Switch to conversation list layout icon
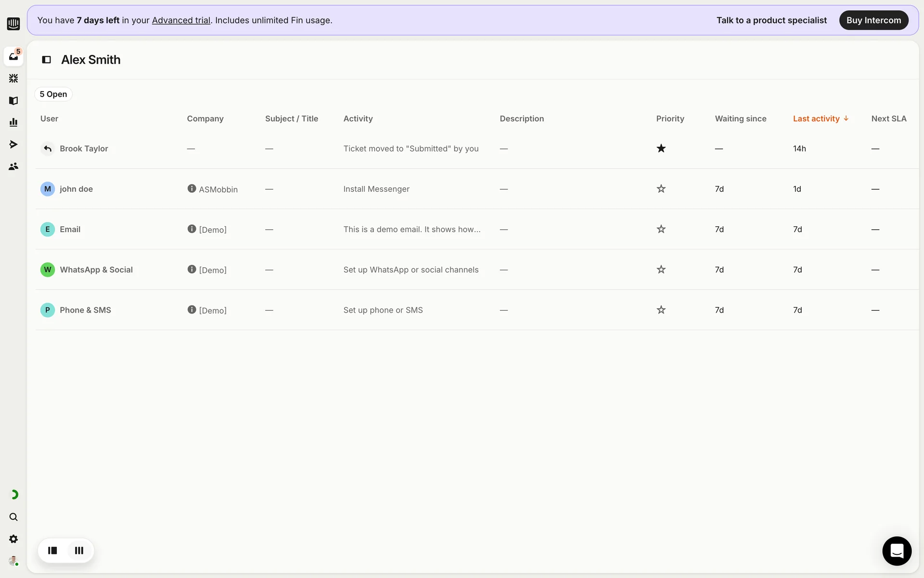 (x=52, y=550)
